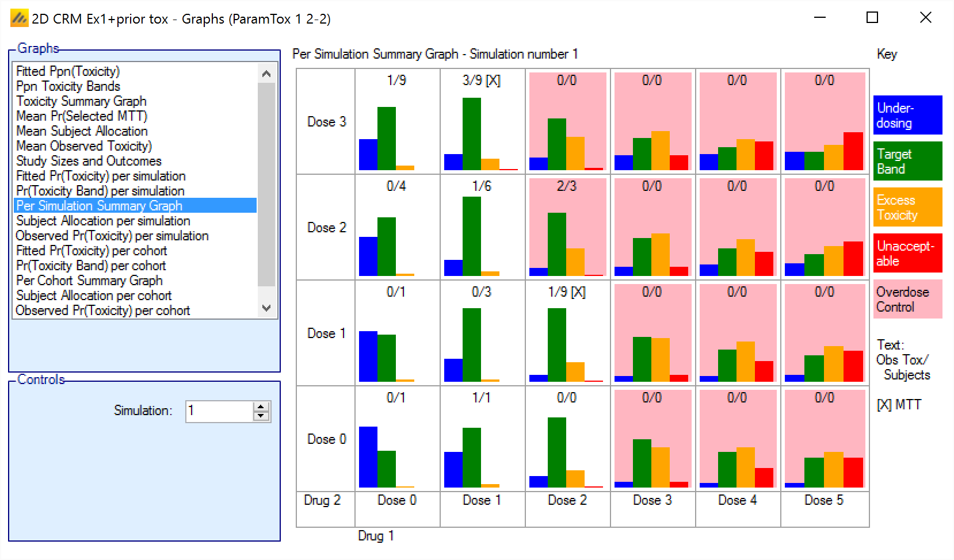The image size is (954, 560).
Task: Click the orange Excess Toxicity key swatch
Action: 907,207
